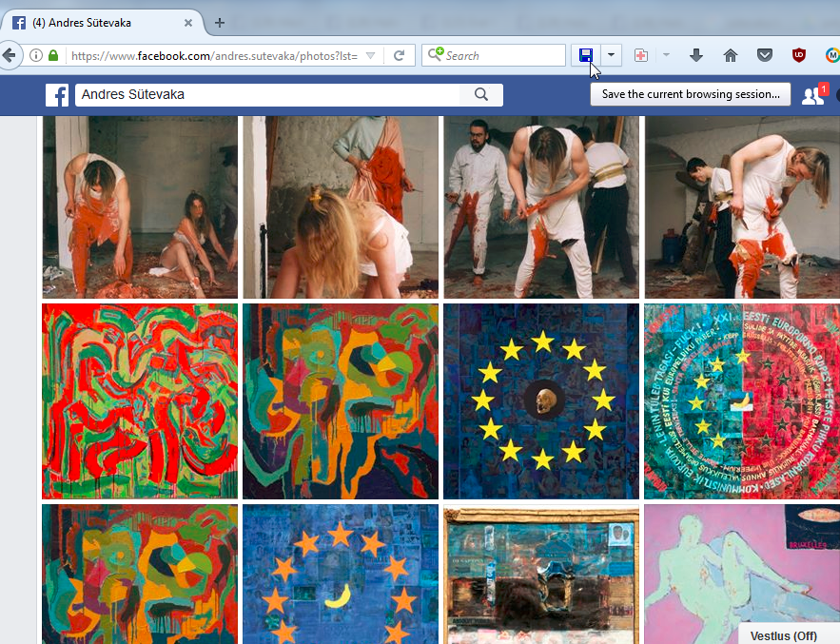The width and height of the screenshot is (840, 644).
Task: Open dropdown next to red plus icon
Action: point(666,55)
